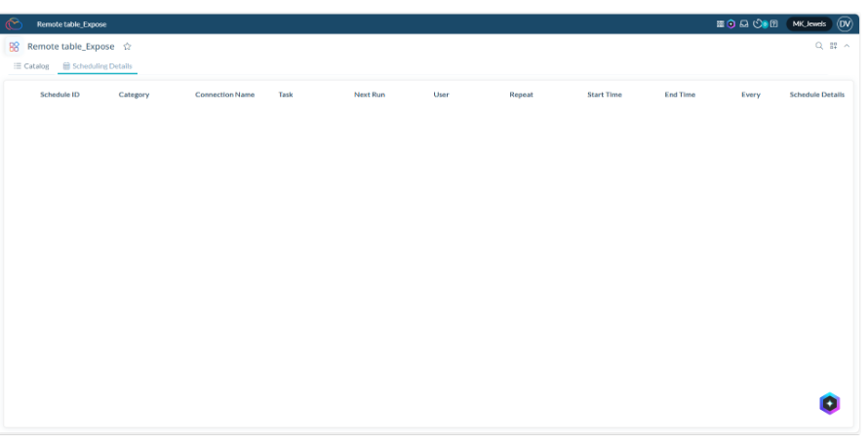Click the floating hexagon assistant button
Image resolution: width=868 pixels, height=444 pixels.
point(829,403)
